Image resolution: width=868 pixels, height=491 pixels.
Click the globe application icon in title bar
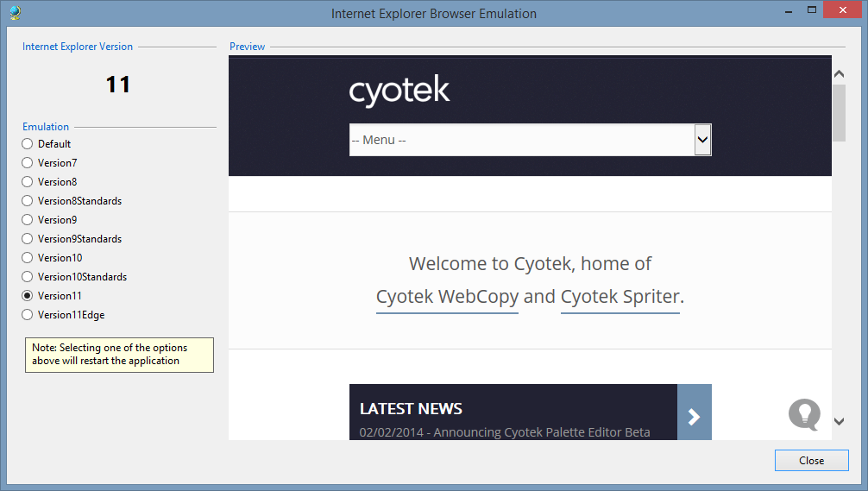click(x=15, y=13)
